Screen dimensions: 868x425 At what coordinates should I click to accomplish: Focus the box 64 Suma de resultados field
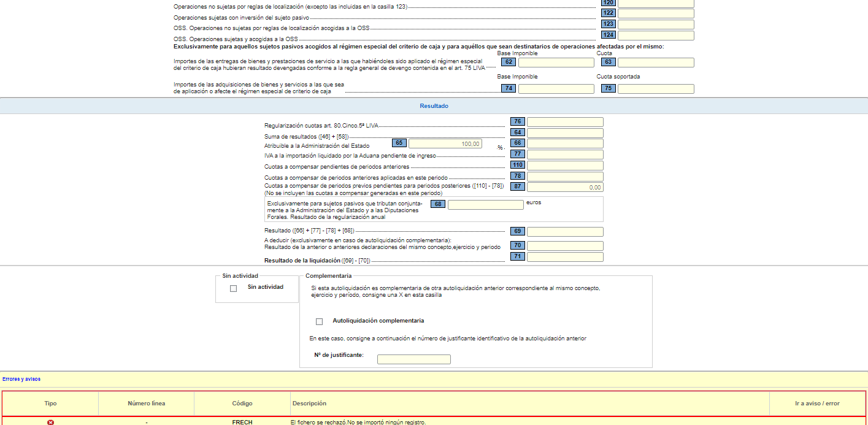point(564,133)
